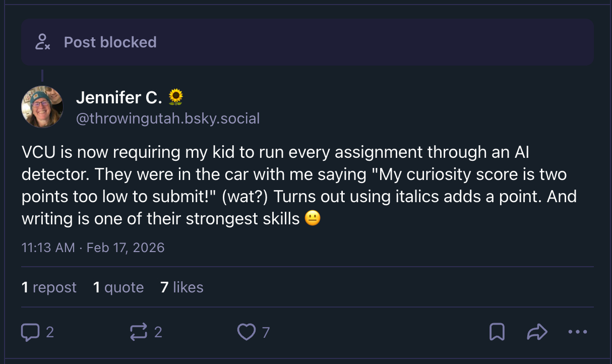View the "1 quote" list

pos(118,287)
